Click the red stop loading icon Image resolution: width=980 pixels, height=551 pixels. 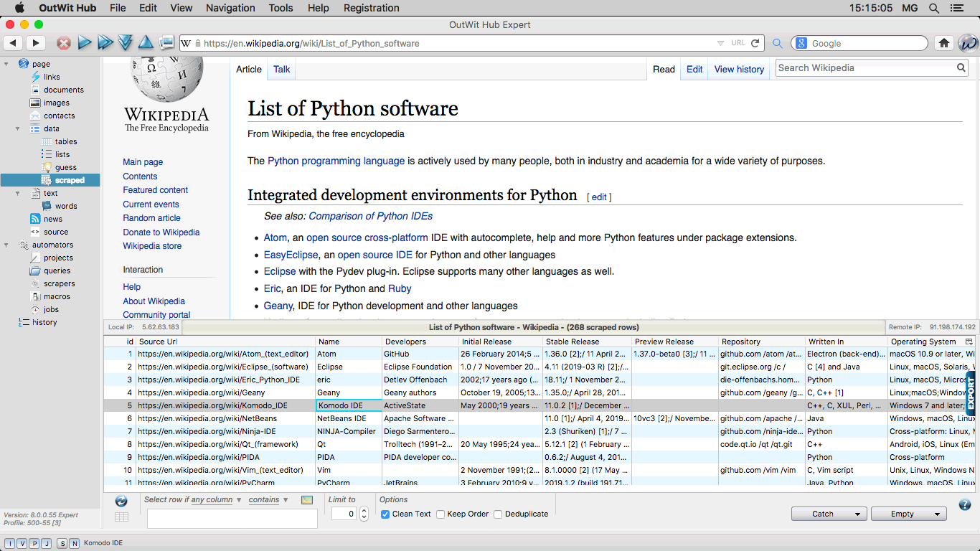[x=64, y=43]
